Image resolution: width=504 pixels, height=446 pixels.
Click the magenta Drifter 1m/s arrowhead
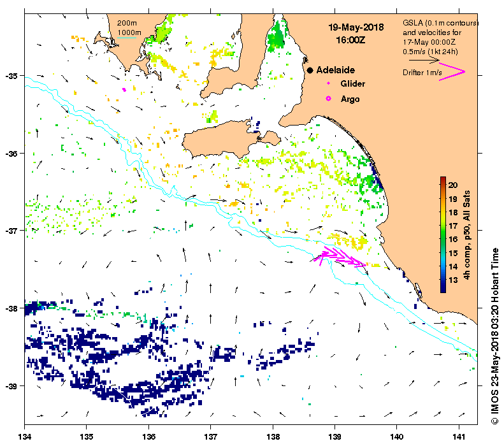(x=452, y=71)
